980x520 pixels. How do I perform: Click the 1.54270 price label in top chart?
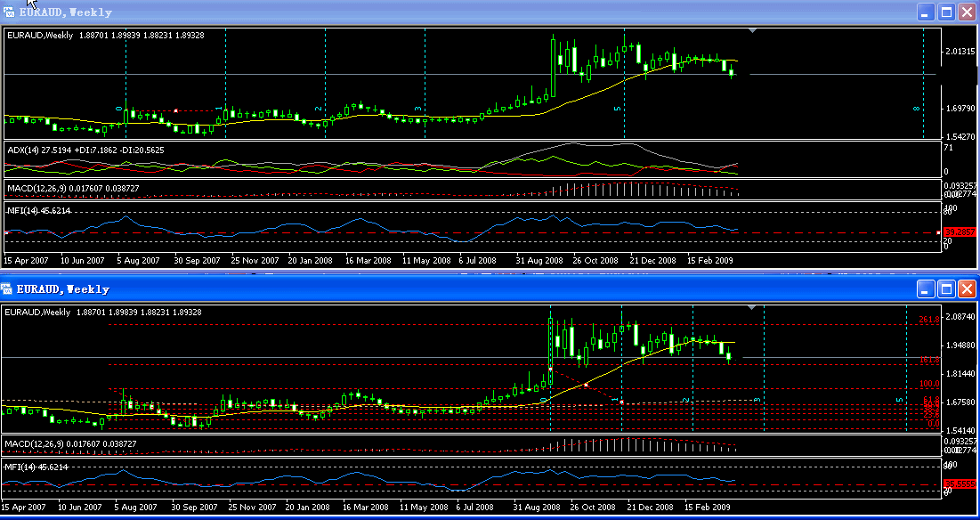(x=961, y=136)
